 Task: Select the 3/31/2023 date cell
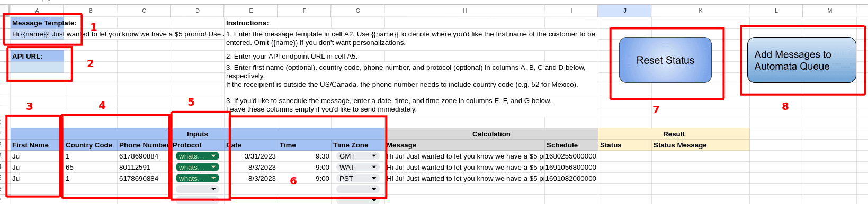point(251,156)
